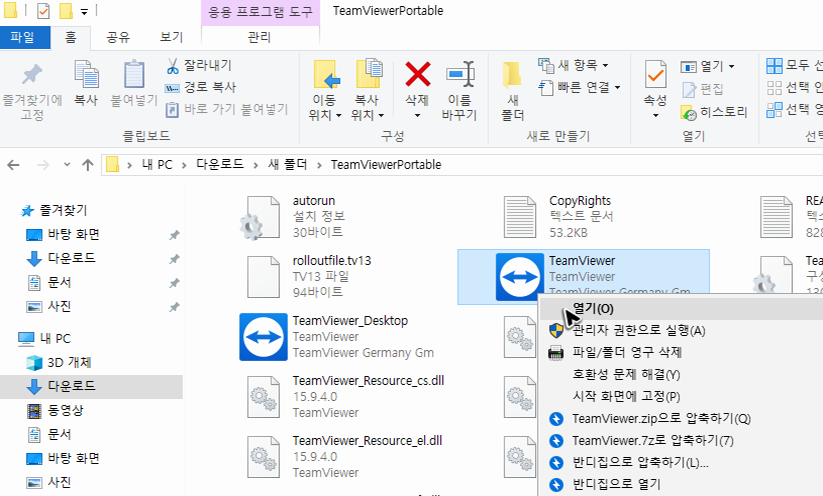Click 모두 선택 (Select all) grid icon
This screenshot has height=496, width=823.
(x=774, y=66)
